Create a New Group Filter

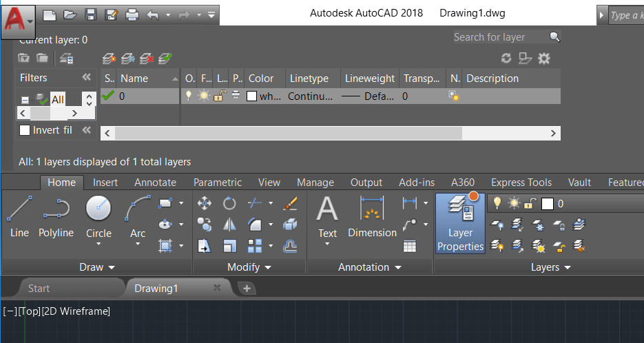tap(42, 58)
